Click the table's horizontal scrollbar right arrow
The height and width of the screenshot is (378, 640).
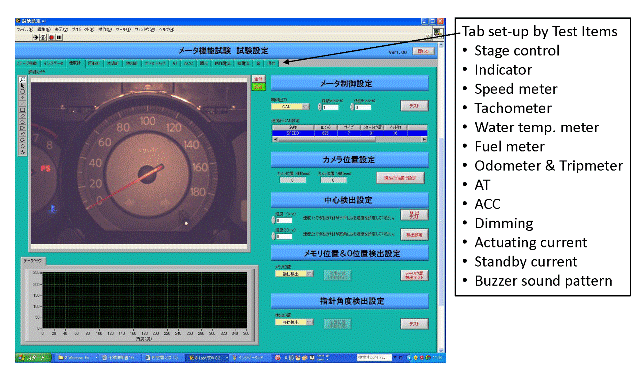[424, 139]
